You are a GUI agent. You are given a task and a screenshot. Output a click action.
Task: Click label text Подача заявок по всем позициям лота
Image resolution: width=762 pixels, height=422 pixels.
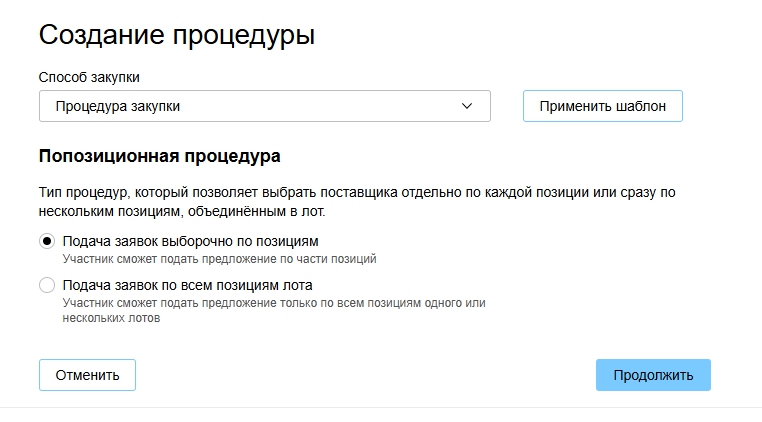tap(188, 285)
